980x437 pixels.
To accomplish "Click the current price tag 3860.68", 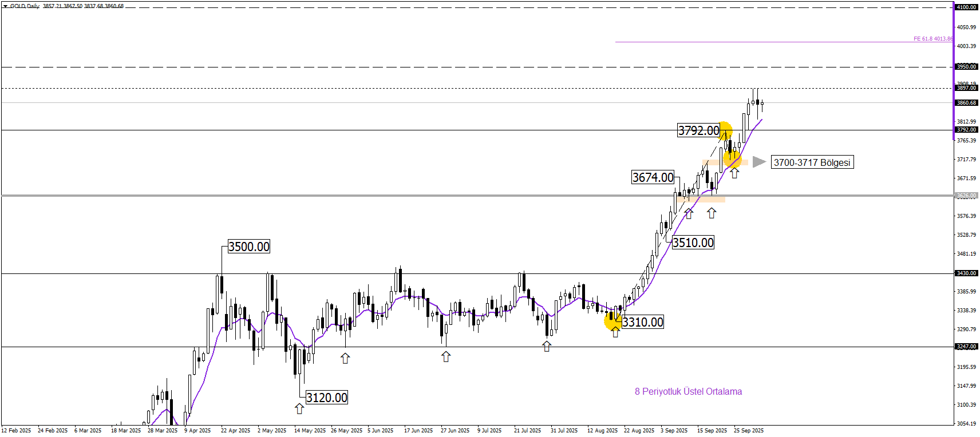I will (x=966, y=103).
